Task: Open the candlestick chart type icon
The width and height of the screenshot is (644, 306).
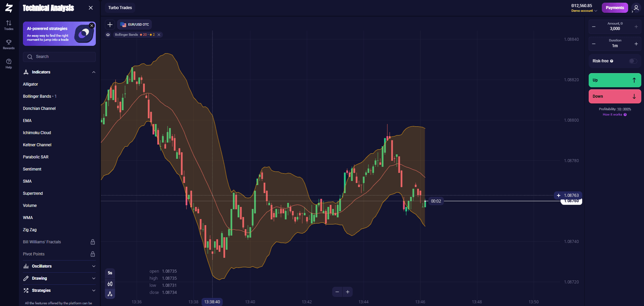Action: click(x=110, y=284)
